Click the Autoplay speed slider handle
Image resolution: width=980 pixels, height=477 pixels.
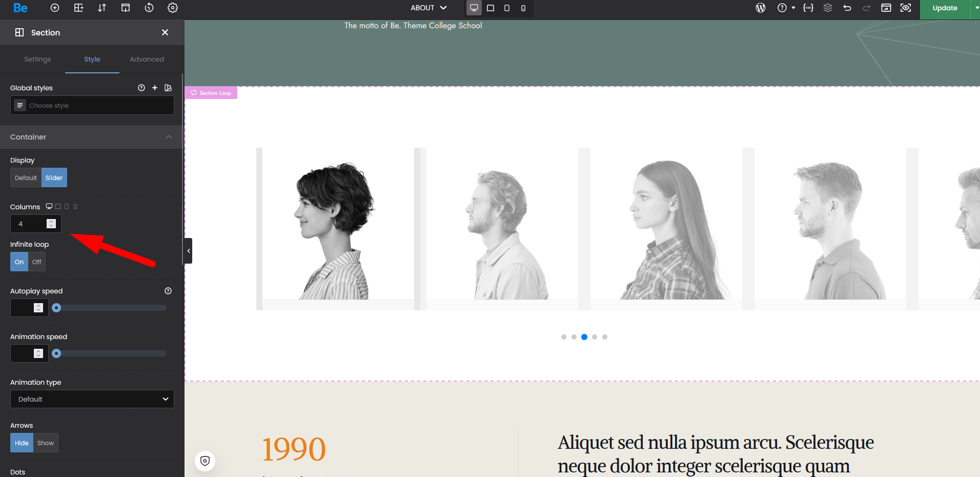57,308
